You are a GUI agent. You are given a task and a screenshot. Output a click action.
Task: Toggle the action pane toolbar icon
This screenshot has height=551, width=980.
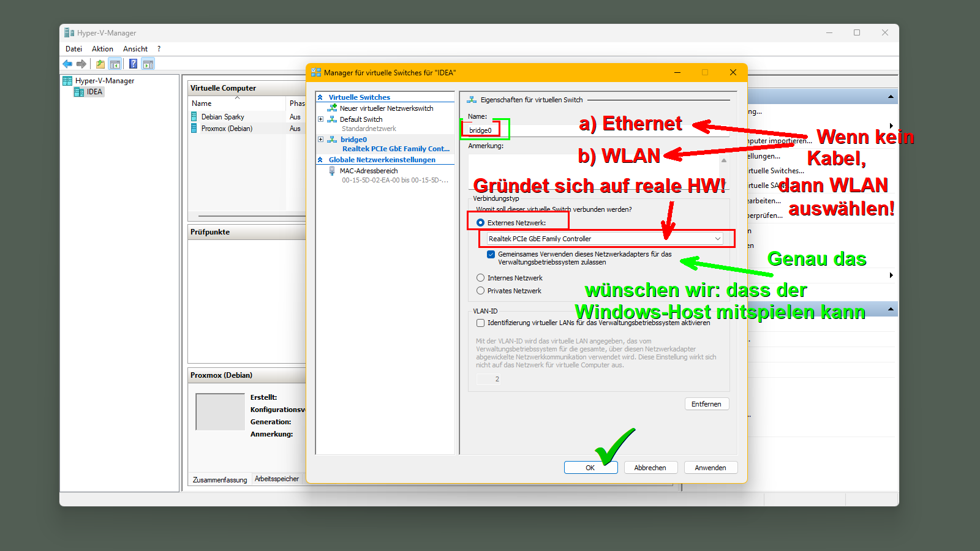[148, 64]
